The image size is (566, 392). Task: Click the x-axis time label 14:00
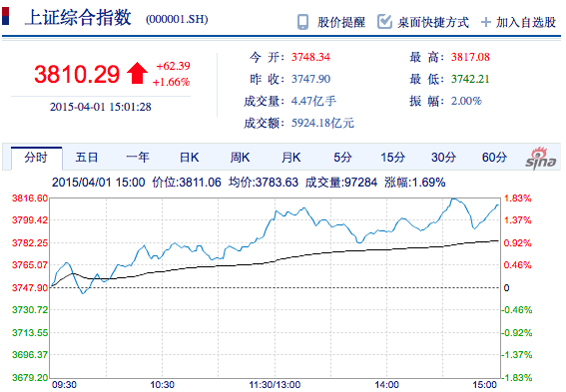(x=386, y=385)
